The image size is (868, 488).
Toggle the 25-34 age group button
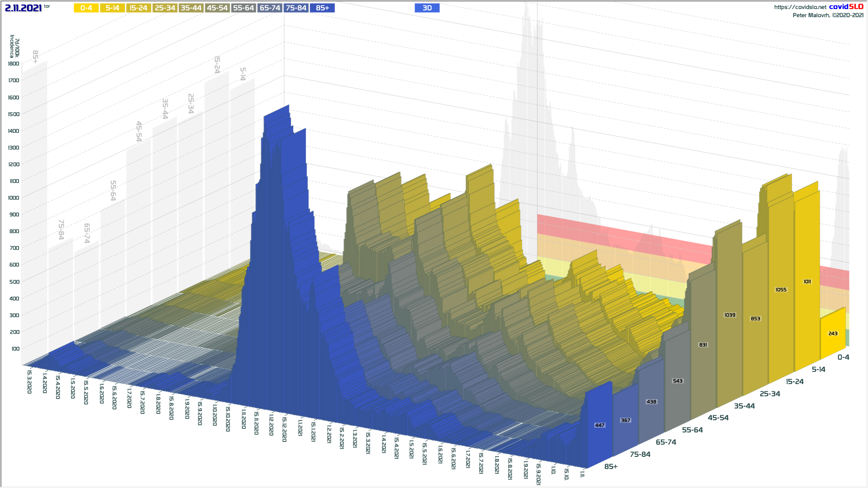pyautogui.click(x=165, y=8)
